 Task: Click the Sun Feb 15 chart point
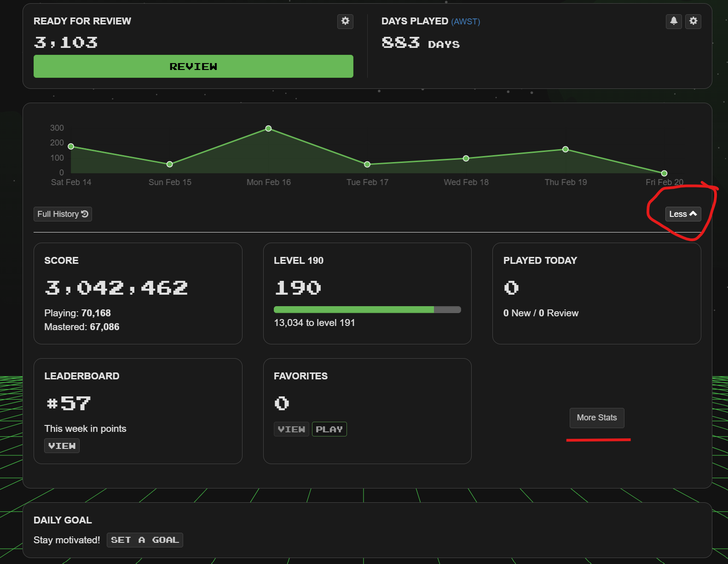click(170, 164)
